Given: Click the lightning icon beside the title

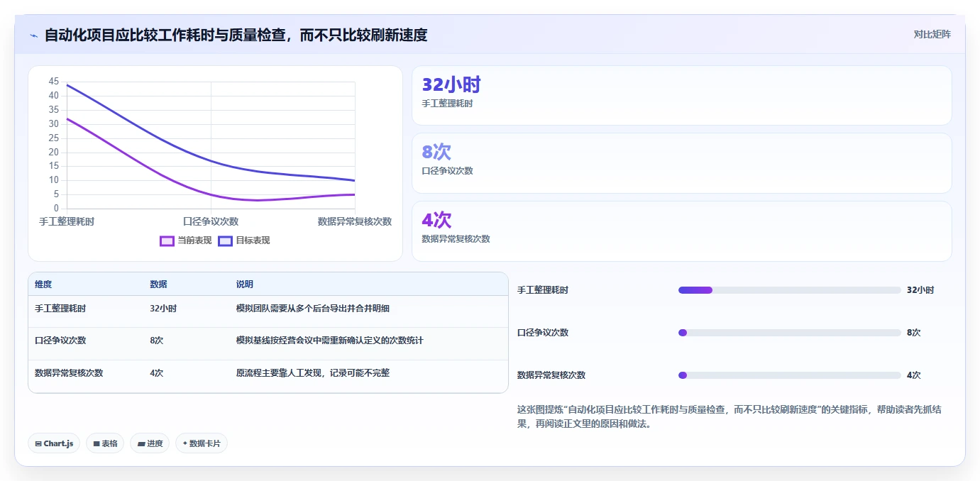Looking at the screenshot, I should pos(34,35).
